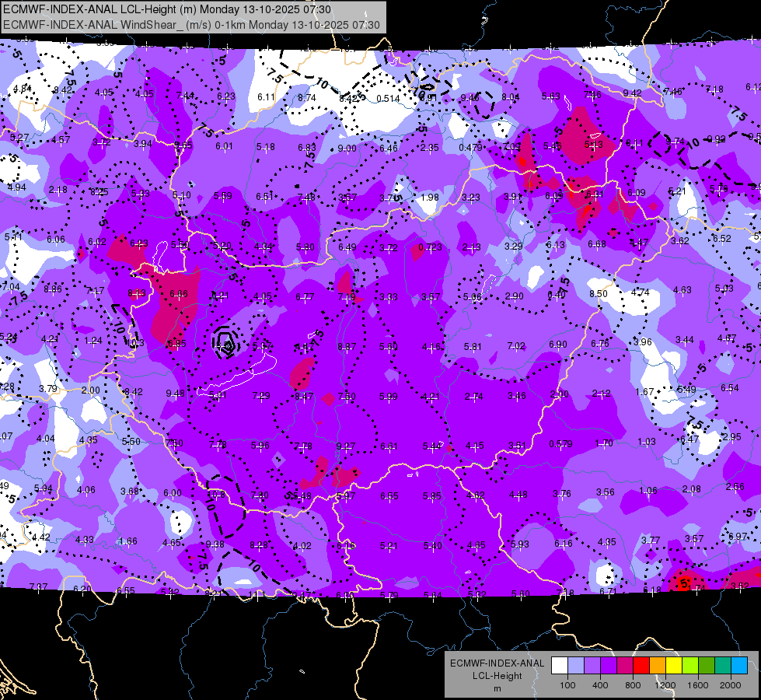Viewport: 761px width, 700px height.
Task: Click the grid value 9.27
Action: tap(346, 446)
